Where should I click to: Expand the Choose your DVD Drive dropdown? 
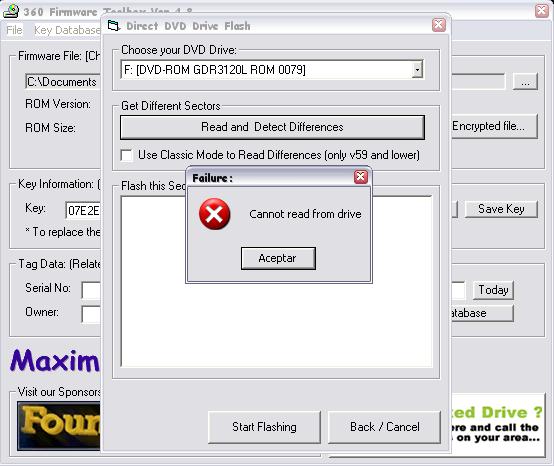coord(417,70)
